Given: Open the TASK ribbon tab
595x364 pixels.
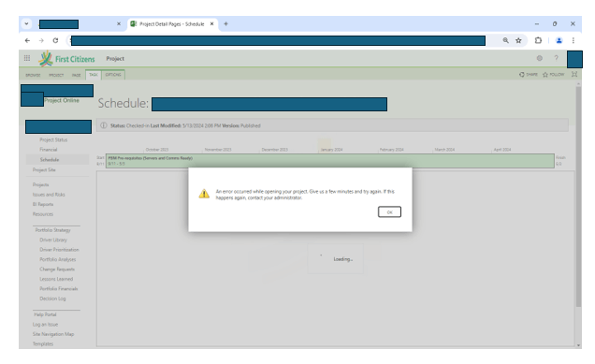Looking at the screenshot, I should pyautogui.click(x=94, y=75).
